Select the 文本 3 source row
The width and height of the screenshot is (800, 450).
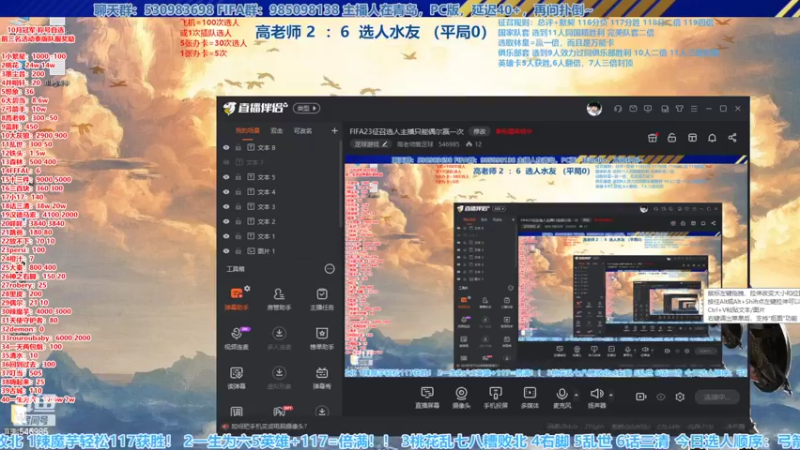click(279, 207)
